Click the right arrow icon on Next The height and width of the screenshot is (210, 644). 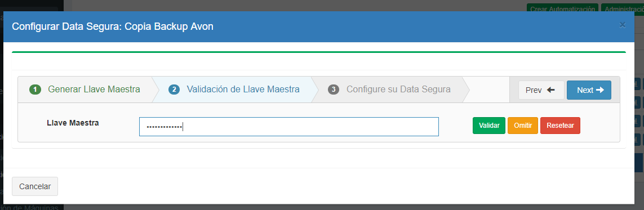pyautogui.click(x=600, y=90)
